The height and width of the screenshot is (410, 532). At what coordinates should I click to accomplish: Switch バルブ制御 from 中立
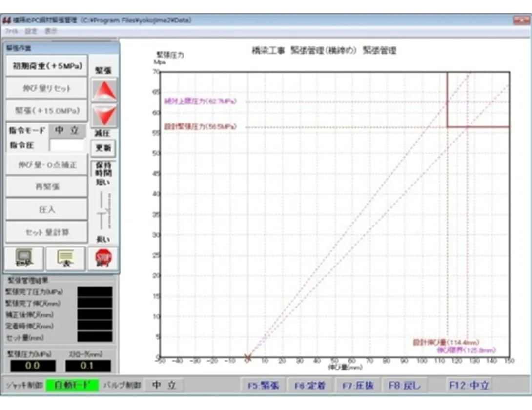point(163,385)
